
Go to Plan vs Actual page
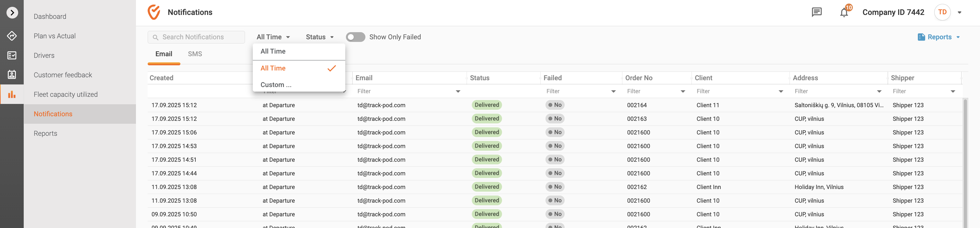pos(55,36)
